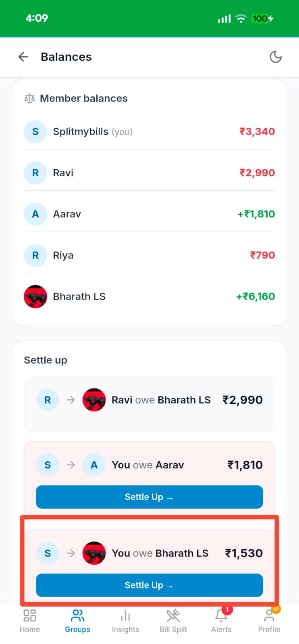299x644 pixels.
Task: Click Aarav's +₹1,810 balance amount
Action: 255,214
